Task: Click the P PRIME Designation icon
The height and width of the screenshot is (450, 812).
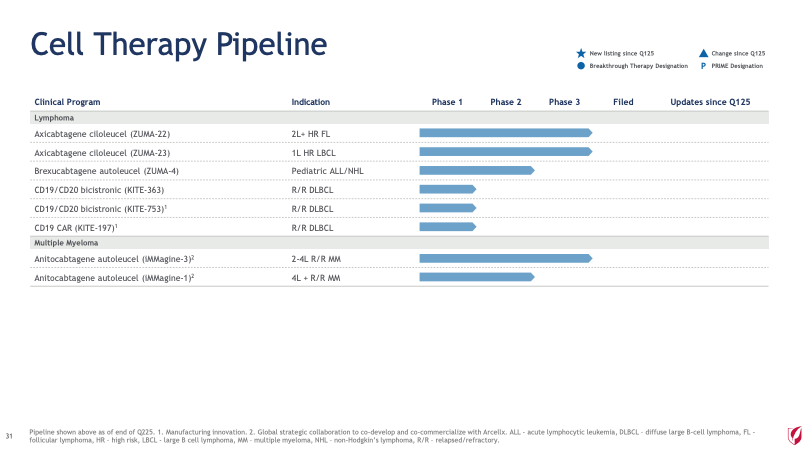Action: 703,66
